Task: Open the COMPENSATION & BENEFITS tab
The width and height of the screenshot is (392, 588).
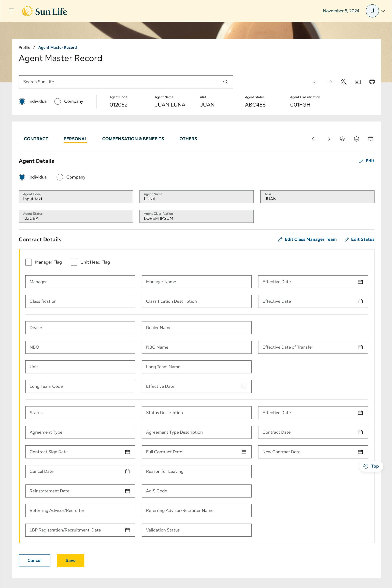Action: pyautogui.click(x=133, y=139)
